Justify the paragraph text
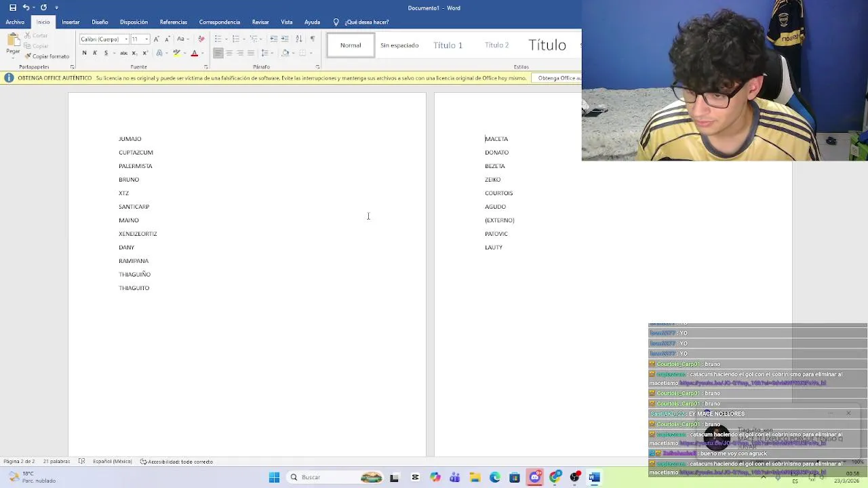This screenshot has height=488, width=868. click(251, 53)
